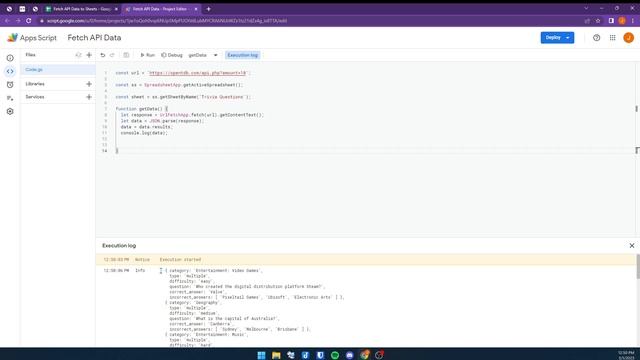Rename project title Fetch API Data
This screenshot has height=360, width=640.
(94, 38)
